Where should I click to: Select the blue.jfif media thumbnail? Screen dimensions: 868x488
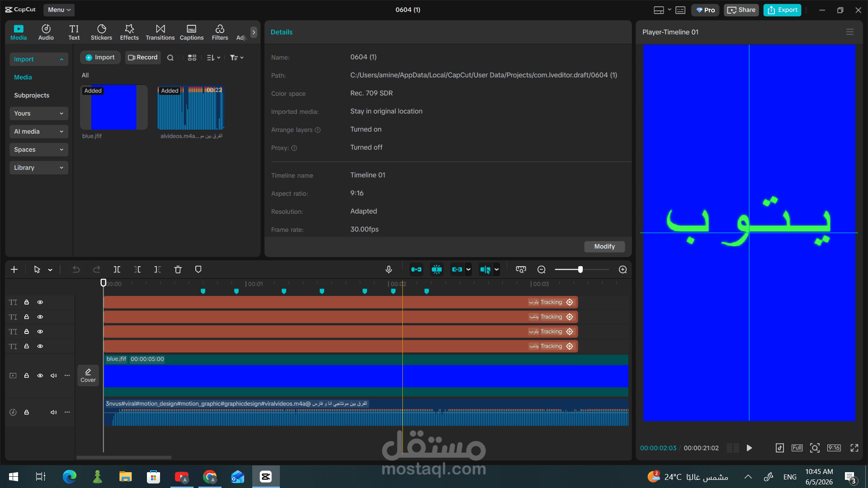tap(113, 108)
